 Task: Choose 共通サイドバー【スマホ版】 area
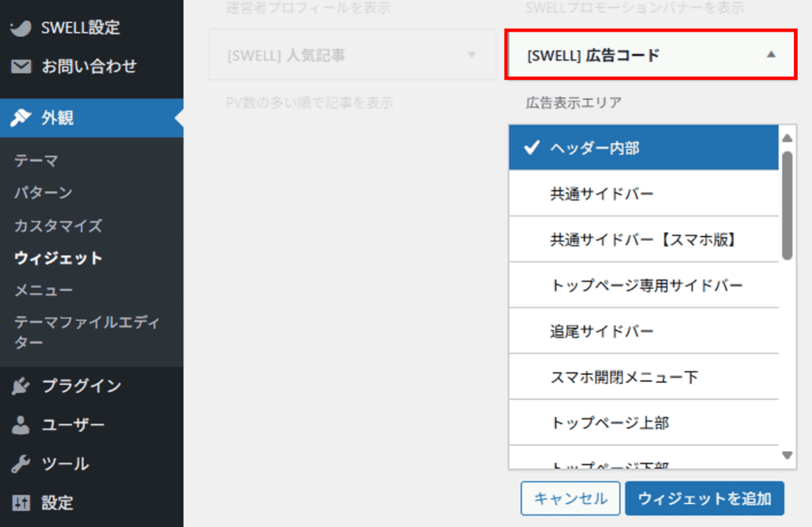coord(643,239)
